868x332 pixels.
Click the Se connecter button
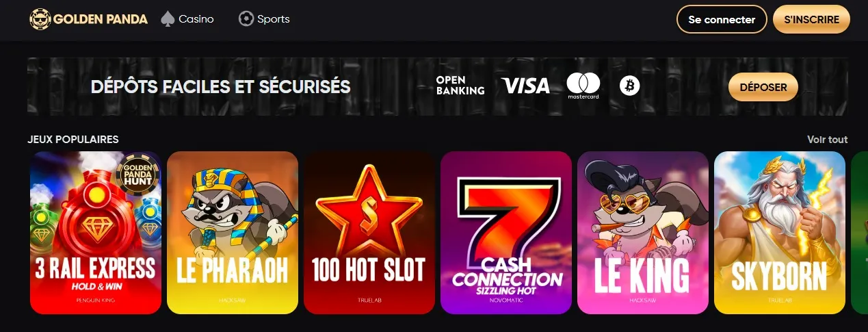[x=722, y=19]
